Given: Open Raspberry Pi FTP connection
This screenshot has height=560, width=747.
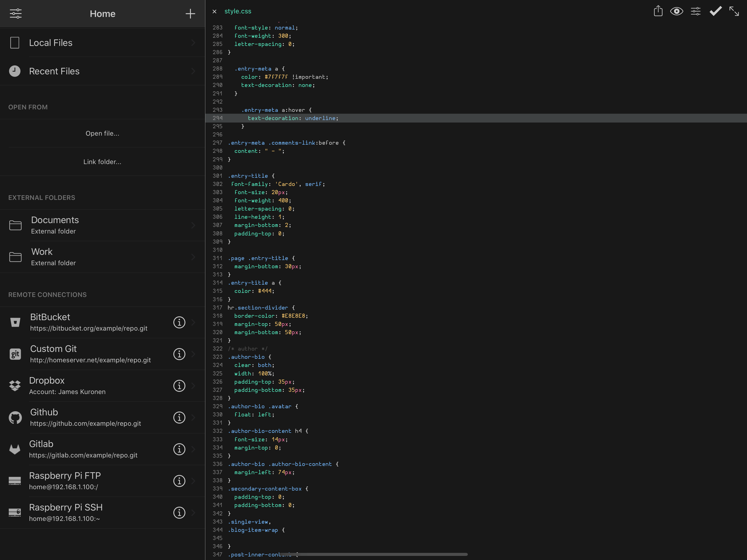Looking at the screenshot, I should [102, 481].
